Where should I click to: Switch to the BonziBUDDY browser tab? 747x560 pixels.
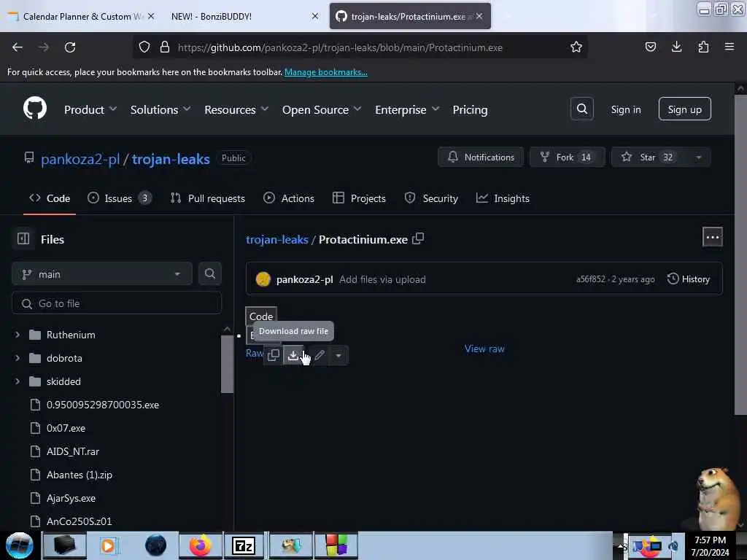243,16
